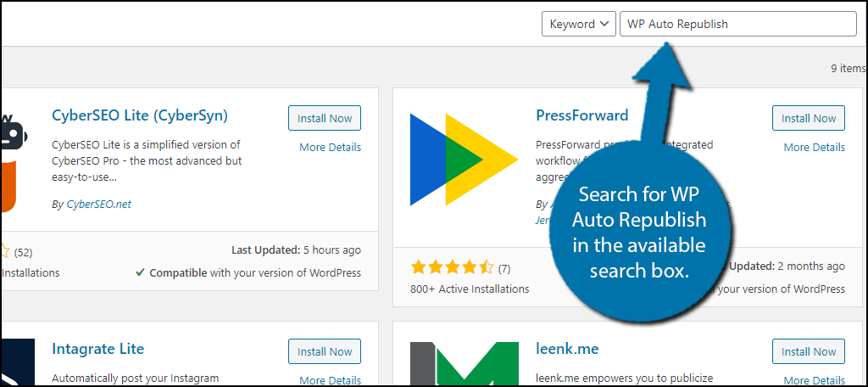Open the leenk.me plugin title
This screenshot has width=868, height=387.
click(567, 349)
